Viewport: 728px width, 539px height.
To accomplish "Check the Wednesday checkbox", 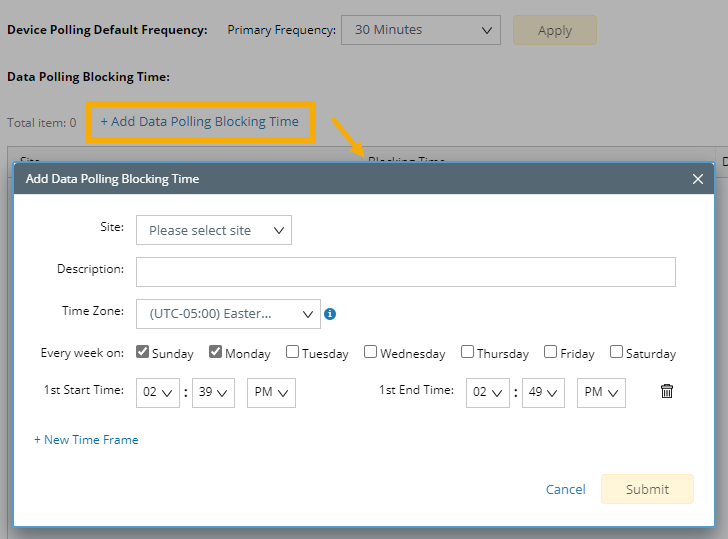I will pos(370,352).
